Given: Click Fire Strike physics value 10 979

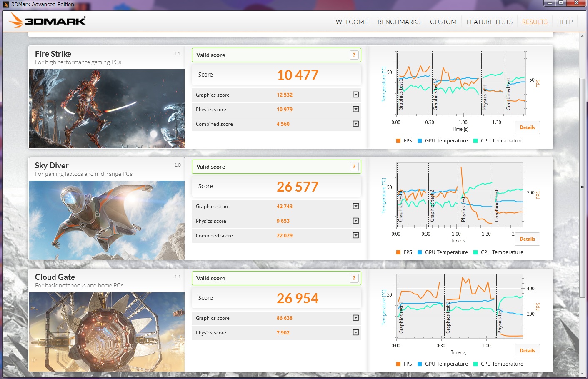Looking at the screenshot, I should (285, 110).
